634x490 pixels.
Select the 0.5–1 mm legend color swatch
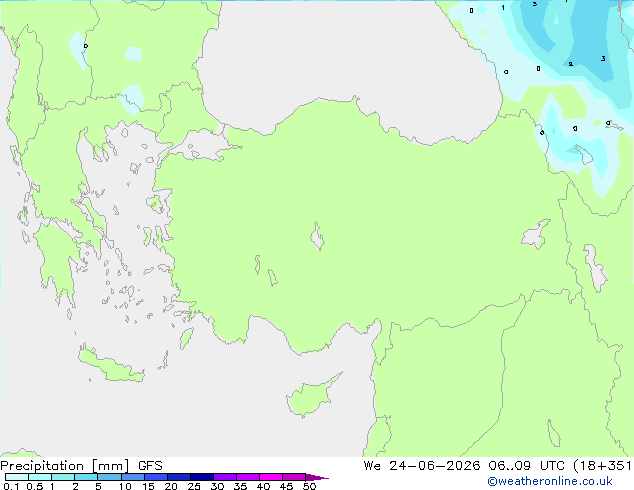pos(40,477)
